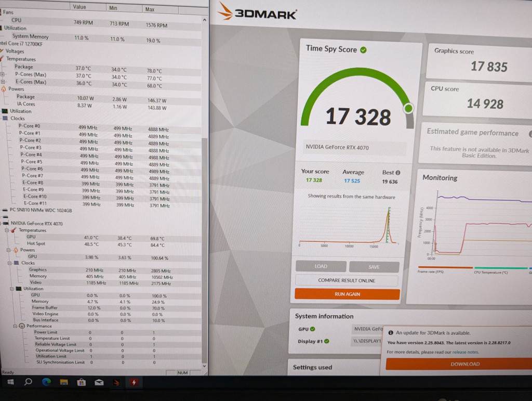Expand P-Cores (Max) temperatures node
The width and height of the screenshot is (532, 401).
point(3,74)
